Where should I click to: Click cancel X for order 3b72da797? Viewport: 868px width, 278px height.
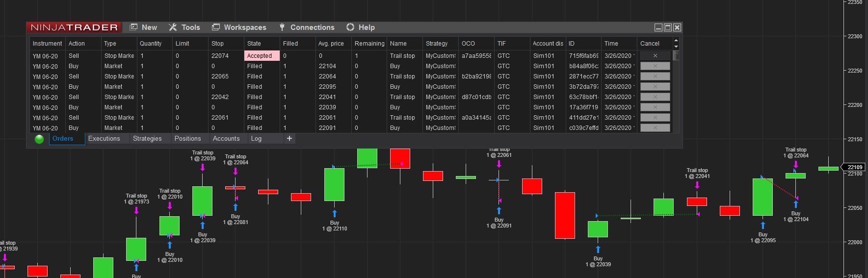[x=655, y=87]
